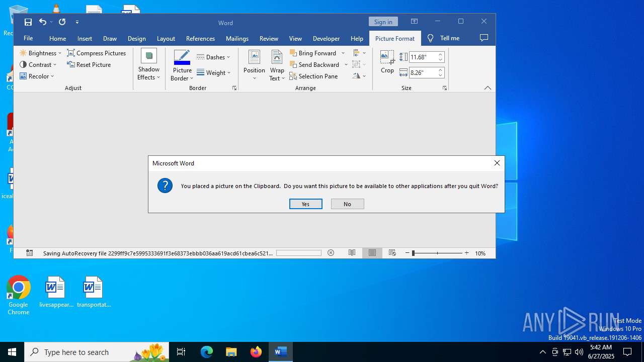The image size is (644, 362).
Task: Open Shadow Effects dropdown
Action: coord(148,65)
